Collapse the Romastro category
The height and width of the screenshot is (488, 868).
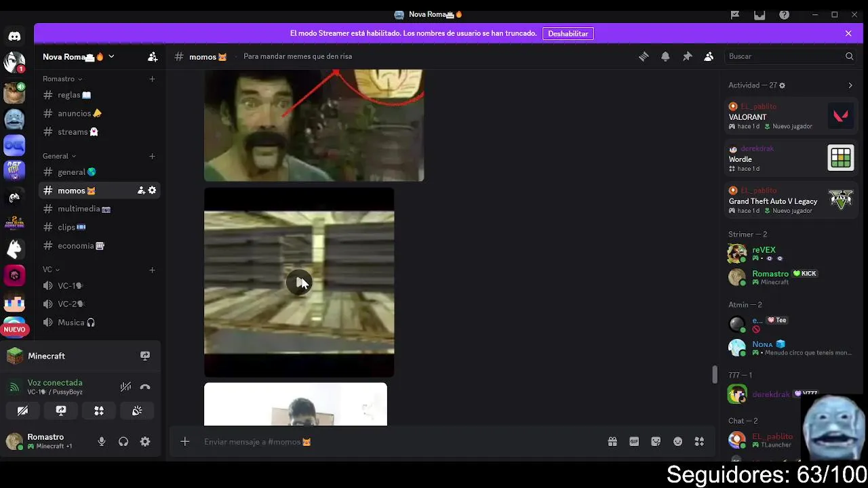coord(62,79)
